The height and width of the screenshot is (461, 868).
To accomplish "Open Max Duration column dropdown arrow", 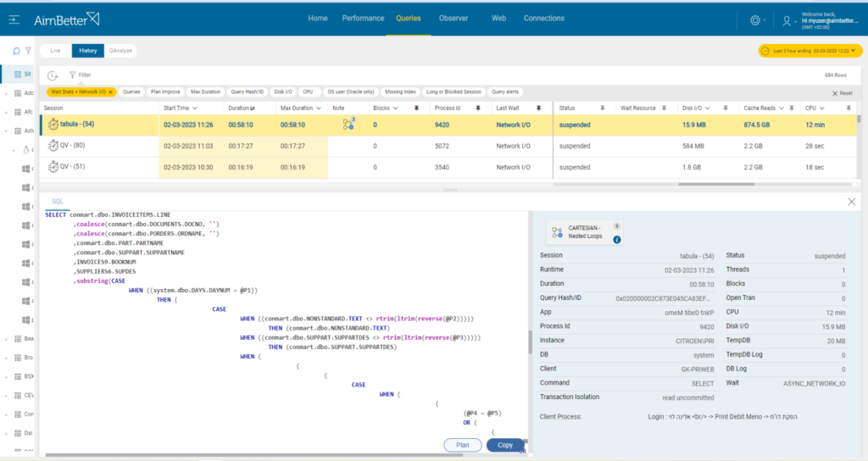I will [x=319, y=108].
